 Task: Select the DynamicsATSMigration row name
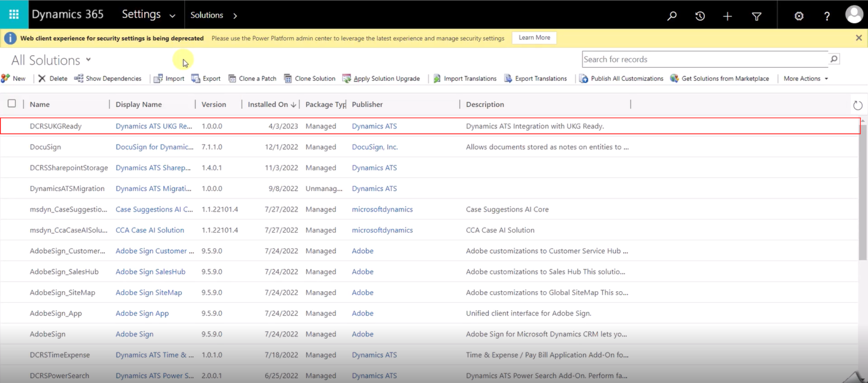(67, 189)
